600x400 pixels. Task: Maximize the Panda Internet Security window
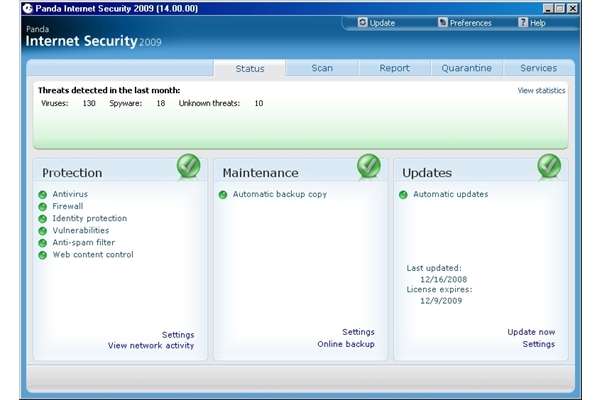pos(560,8)
